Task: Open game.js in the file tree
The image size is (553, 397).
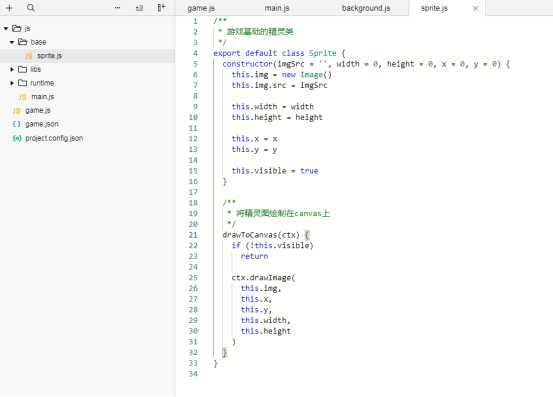Action: pos(38,111)
